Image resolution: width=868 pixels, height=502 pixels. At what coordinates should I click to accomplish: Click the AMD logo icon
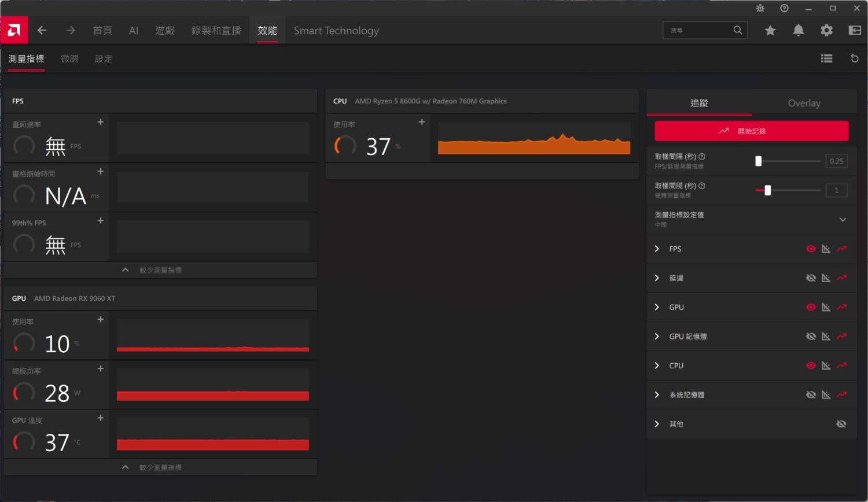[14, 30]
